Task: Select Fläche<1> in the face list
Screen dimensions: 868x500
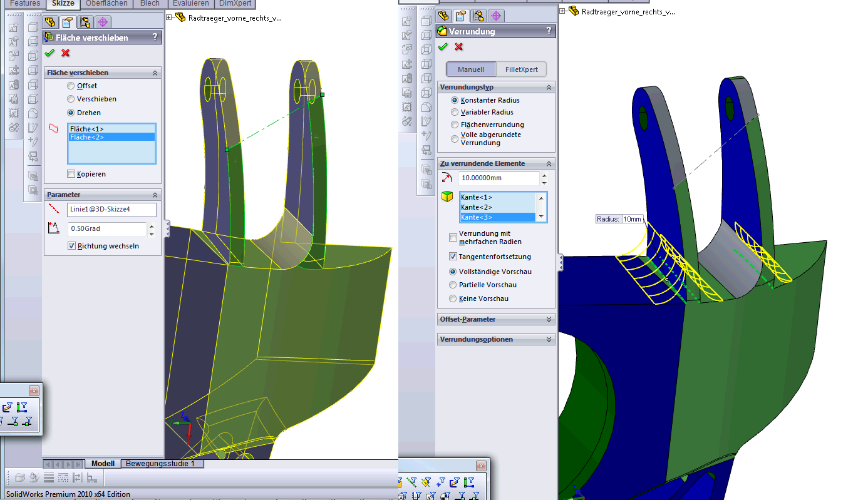Action: (111, 129)
